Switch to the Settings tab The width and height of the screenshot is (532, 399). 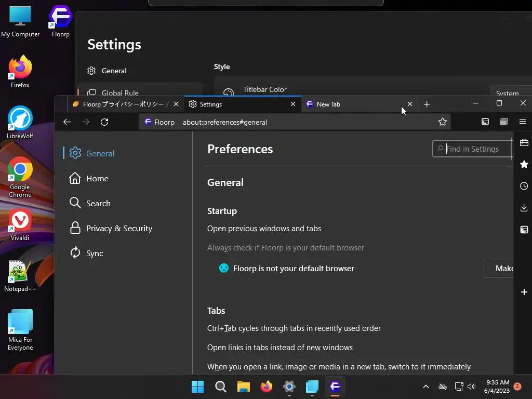(243, 104)
